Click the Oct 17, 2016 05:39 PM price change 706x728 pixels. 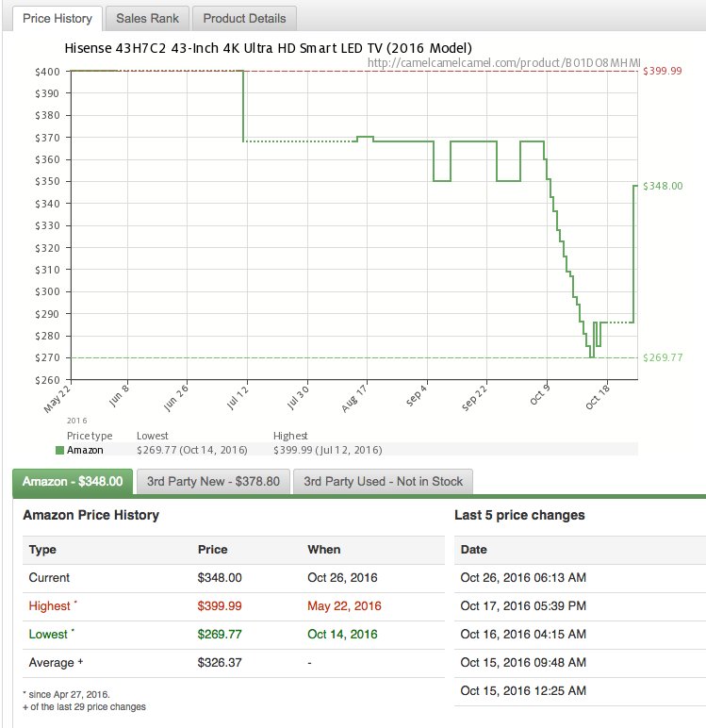tap(523, 606)
